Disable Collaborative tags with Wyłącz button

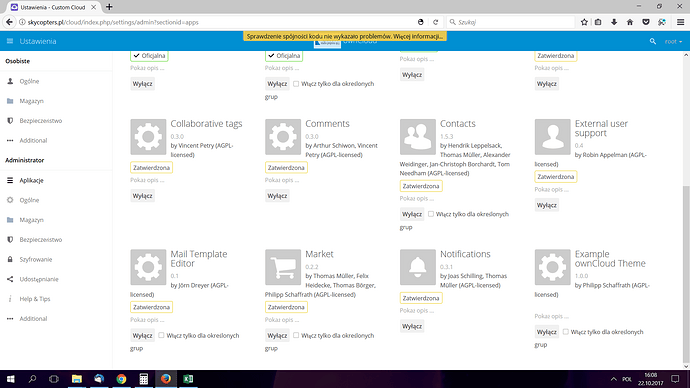coord(143,196)
